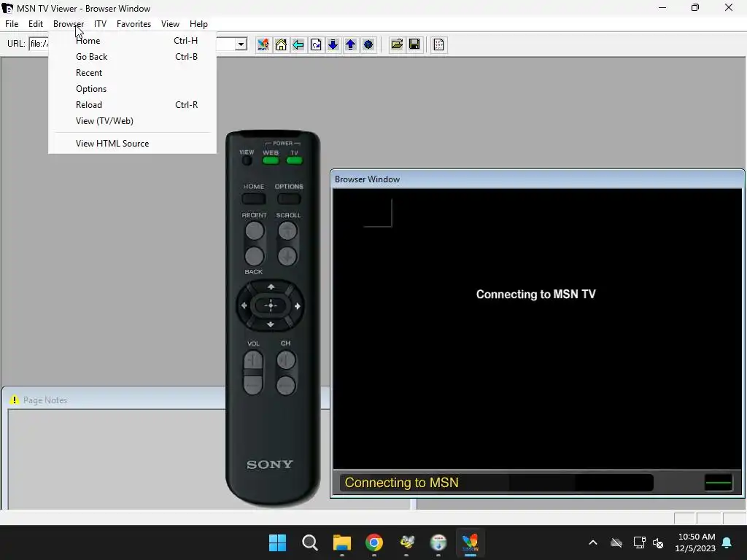Push the VOL plus button on remote
Screen dimensions: 747x560
tap(253, 360)
